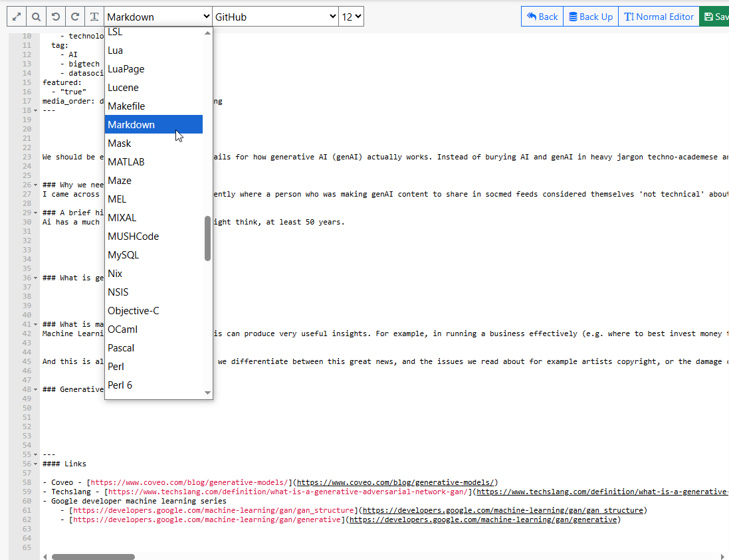Viewport: 729px width, 560px height.
Task: Switch to Normal Editor
Action: [659, 17]
